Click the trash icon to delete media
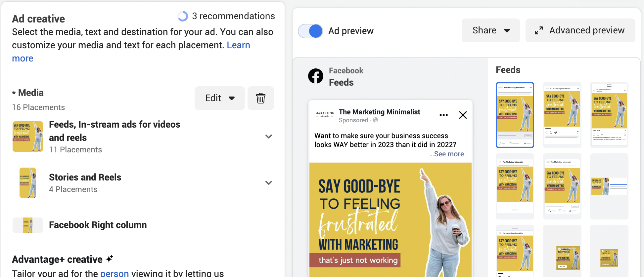This screenshot has height=277, width=644. click(x=260, y=98)
